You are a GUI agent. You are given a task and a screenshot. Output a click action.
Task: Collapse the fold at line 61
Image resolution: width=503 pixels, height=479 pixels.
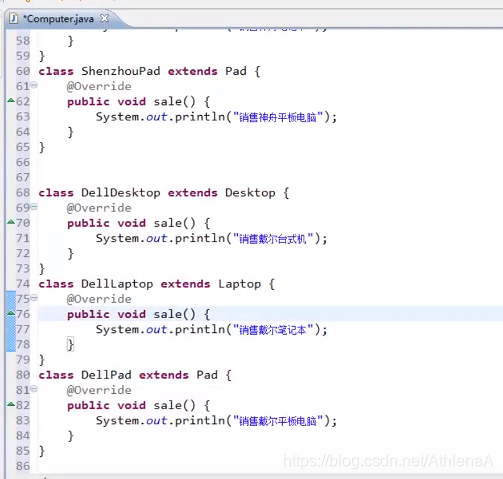click(x=34, y=86)
